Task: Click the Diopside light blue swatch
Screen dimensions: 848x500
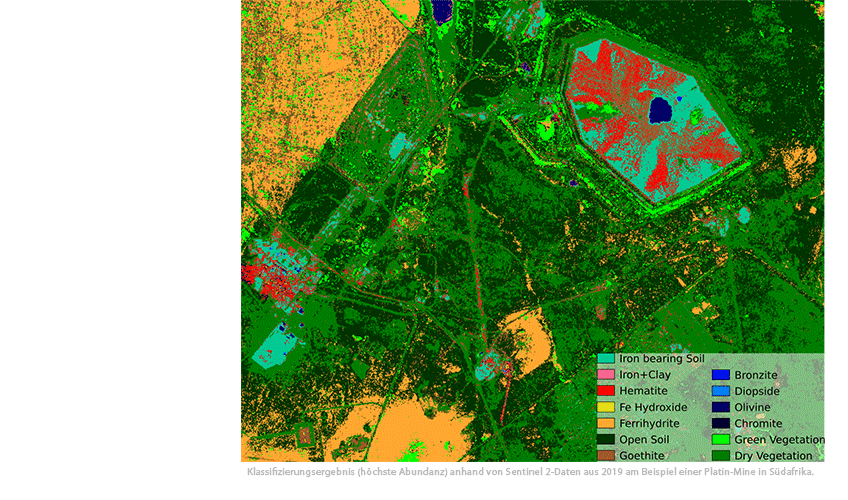Action: (721, 391)
